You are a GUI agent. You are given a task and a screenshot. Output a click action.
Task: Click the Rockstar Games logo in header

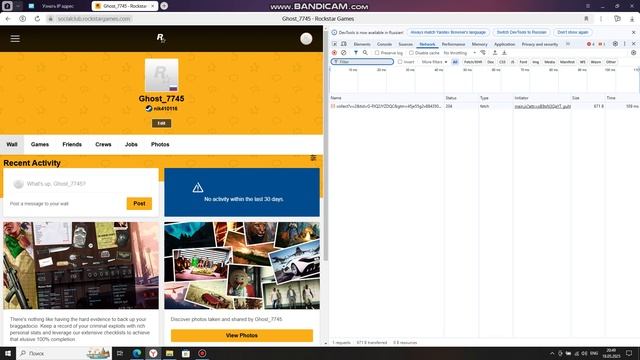[161, 38]
